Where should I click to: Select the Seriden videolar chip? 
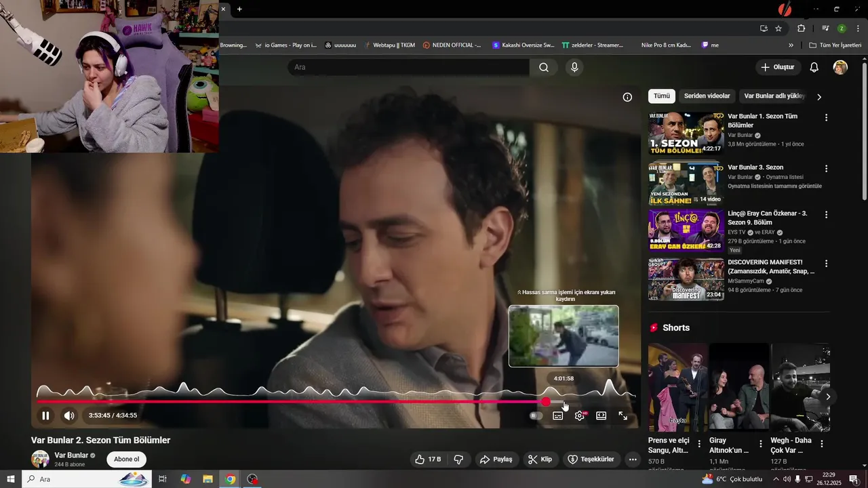(707, 96)
